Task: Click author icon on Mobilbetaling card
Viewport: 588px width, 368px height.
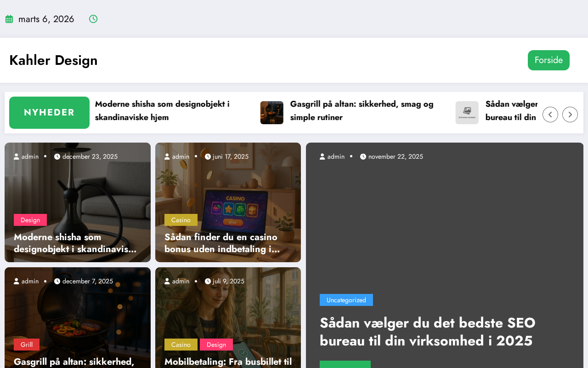Action: 167,281
